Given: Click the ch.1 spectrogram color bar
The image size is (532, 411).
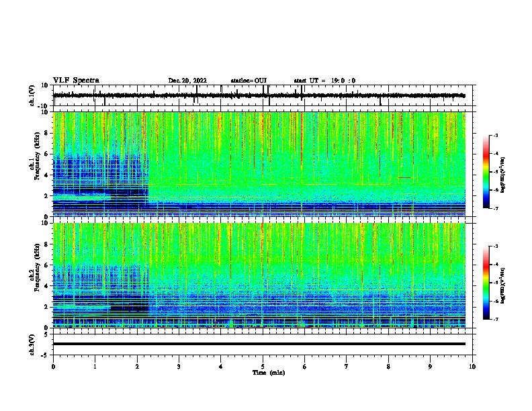Looking at the screenshot, I should [x=486, y=172].
